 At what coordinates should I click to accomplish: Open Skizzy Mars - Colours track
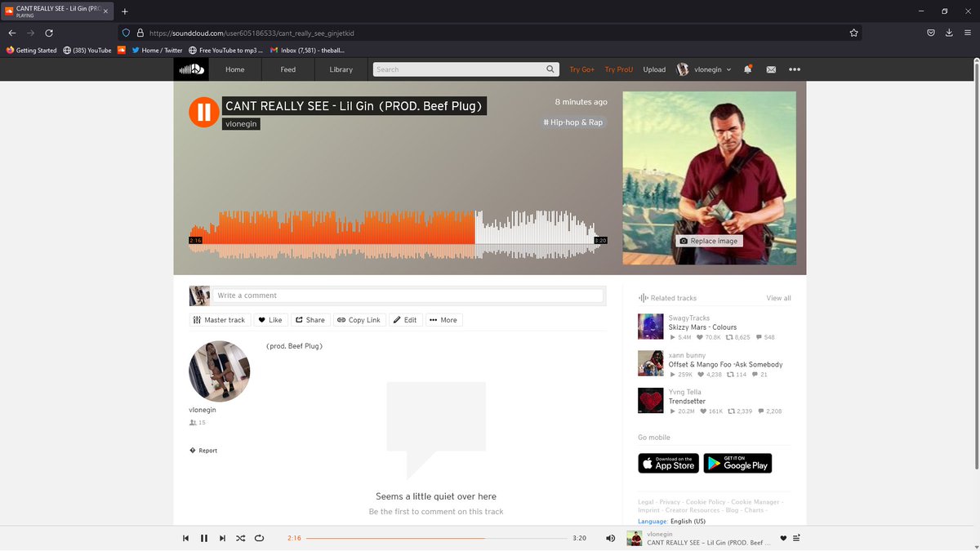(702, 327)
